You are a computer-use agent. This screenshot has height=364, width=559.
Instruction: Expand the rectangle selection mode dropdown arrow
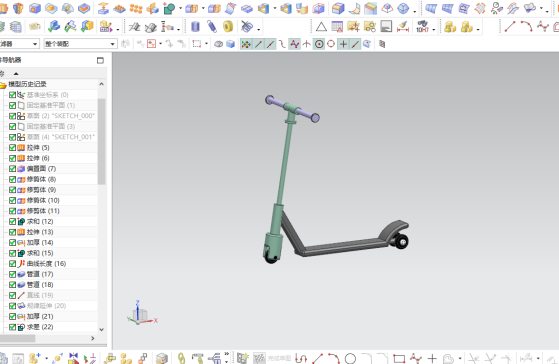pyautogui.click(x=206, y=44)
